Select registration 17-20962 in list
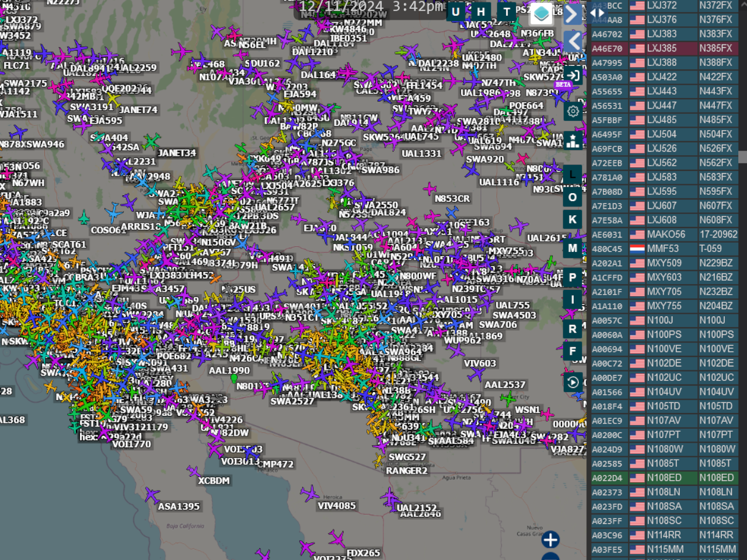The width and height of the screenshot is (747, 560). [718, 235]
